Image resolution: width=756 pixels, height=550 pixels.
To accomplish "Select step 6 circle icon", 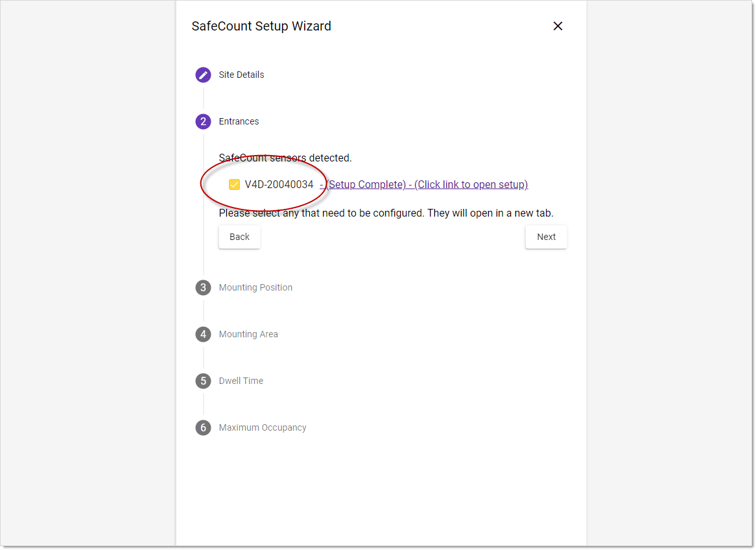I will point(203,428).
